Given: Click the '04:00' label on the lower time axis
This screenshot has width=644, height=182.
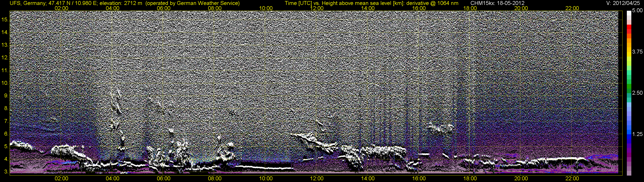Looking at the screenshot, I should [112, 179].
